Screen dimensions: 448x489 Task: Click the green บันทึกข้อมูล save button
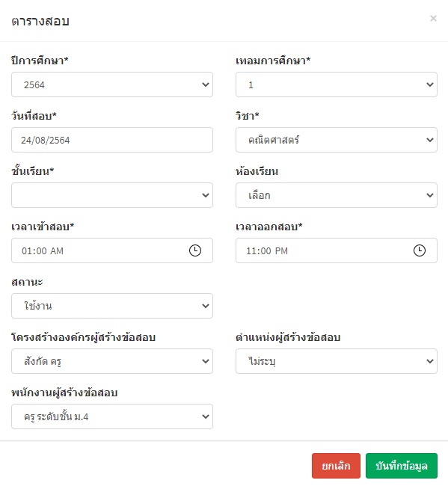tap(402, 466)
